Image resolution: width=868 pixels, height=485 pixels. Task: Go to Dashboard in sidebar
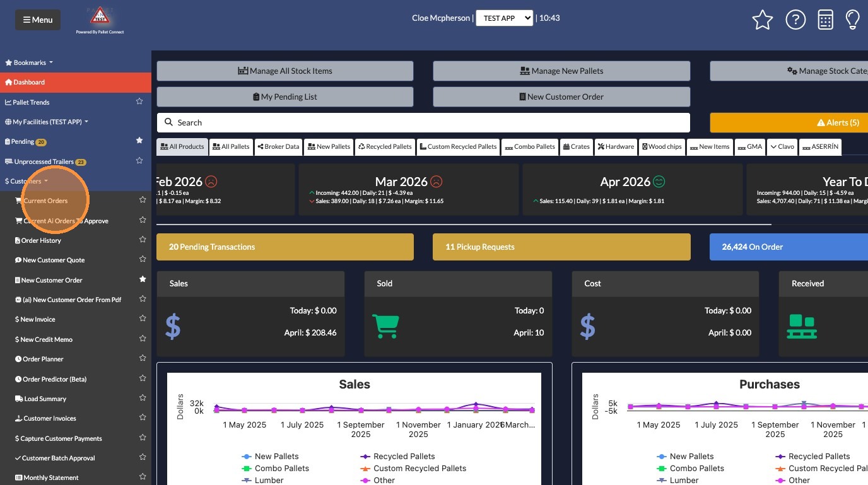point(76,82)
